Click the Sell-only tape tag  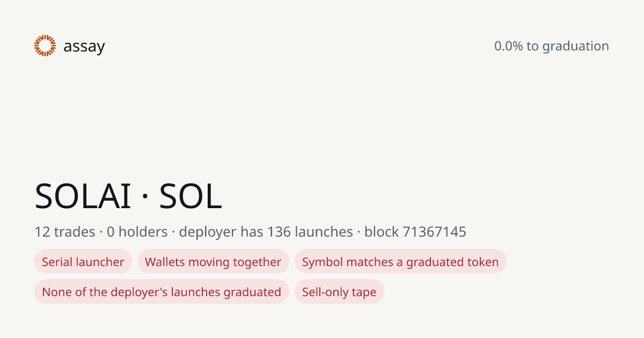coord(339,292)
